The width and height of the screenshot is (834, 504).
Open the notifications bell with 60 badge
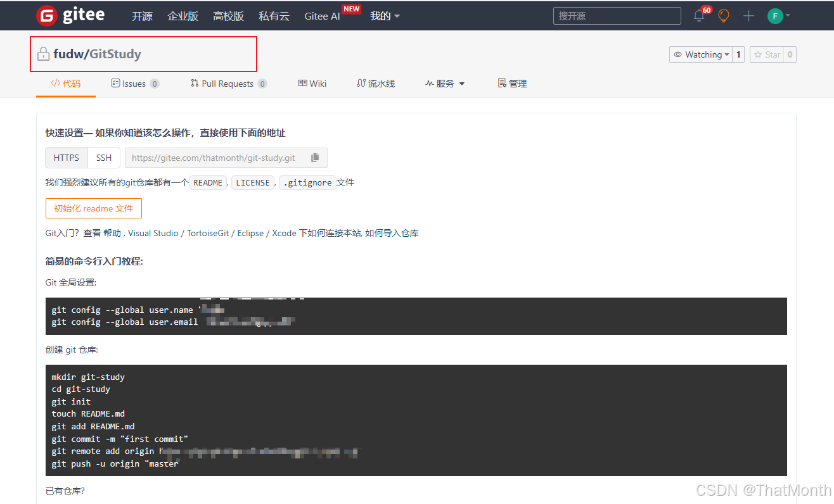click(700, 16)
